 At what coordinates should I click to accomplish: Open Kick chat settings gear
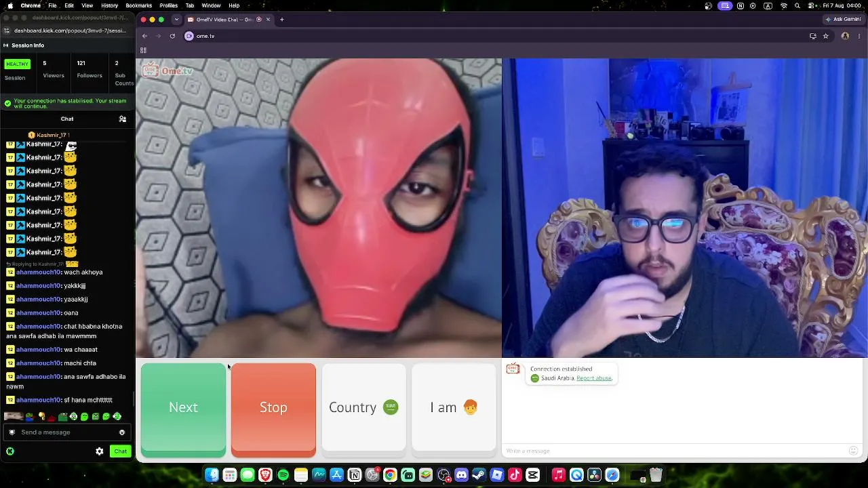pyautogui.click(x=100, y=451)
